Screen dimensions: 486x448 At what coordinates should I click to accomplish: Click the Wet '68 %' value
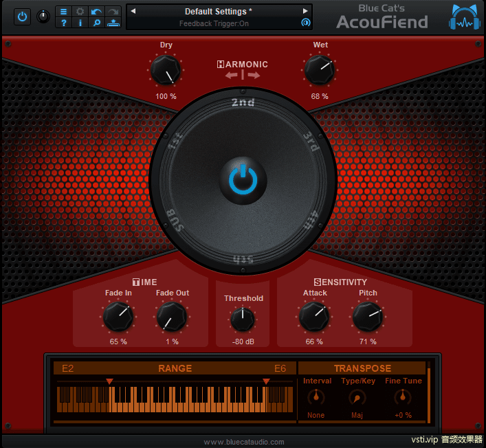click(320, 96)
